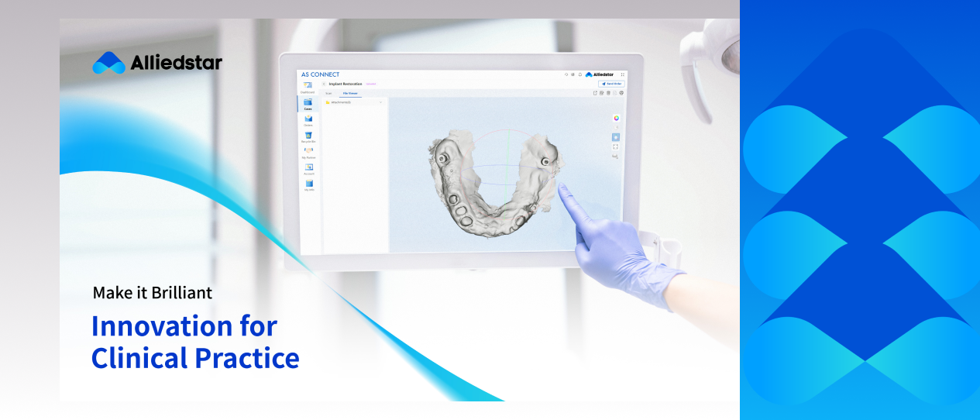Click the Send Order button

pos(610,84)
